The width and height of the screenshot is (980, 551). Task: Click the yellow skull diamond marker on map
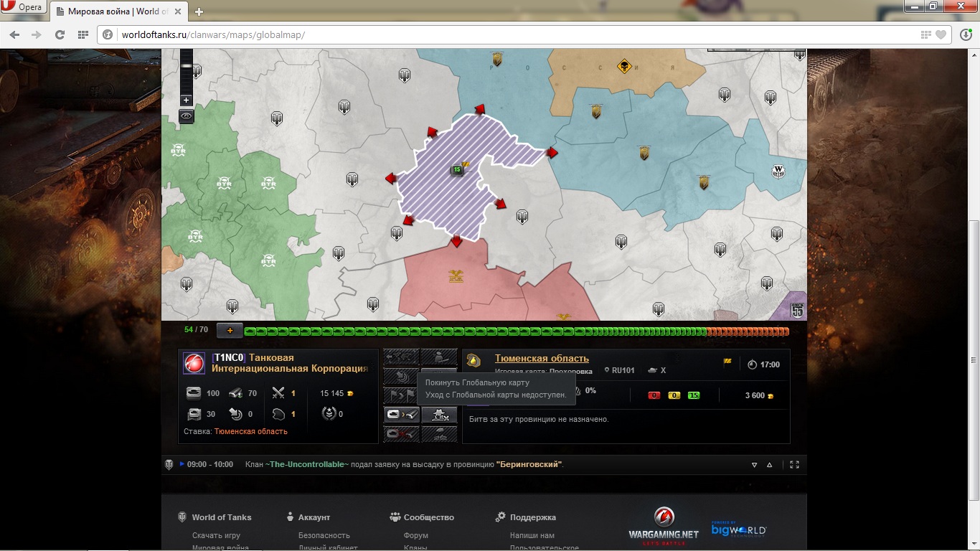[x=624, y=67]
